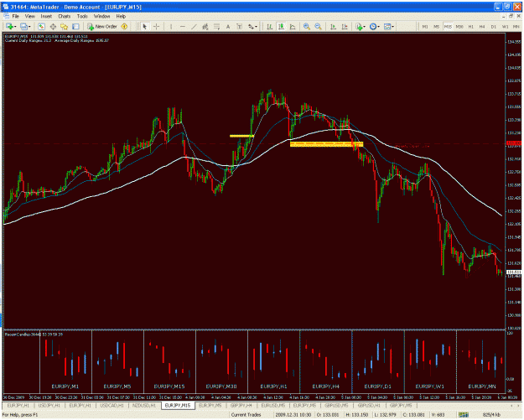Switch to the NZDUSD,H1 chart tab

[x=144, y=405]
